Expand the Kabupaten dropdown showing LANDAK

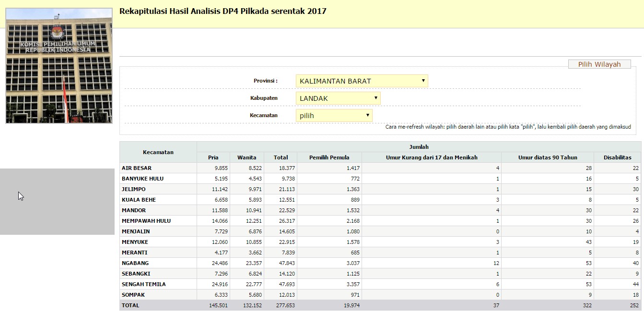point(338,98)
